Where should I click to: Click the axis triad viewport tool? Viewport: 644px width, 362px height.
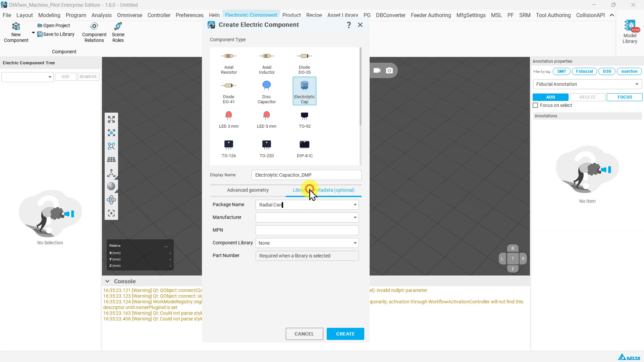111,173
